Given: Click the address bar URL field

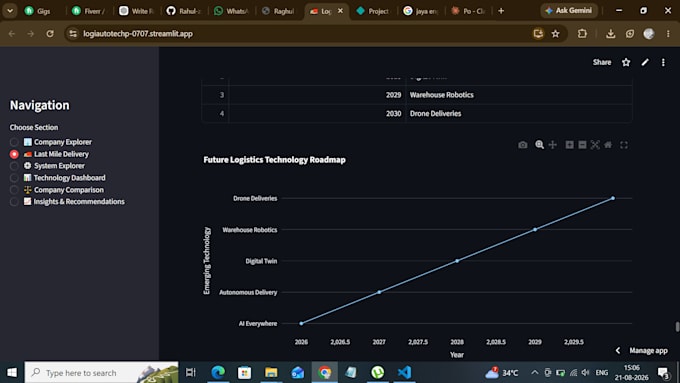Looking at the screenshot, I should click(304, 34).
